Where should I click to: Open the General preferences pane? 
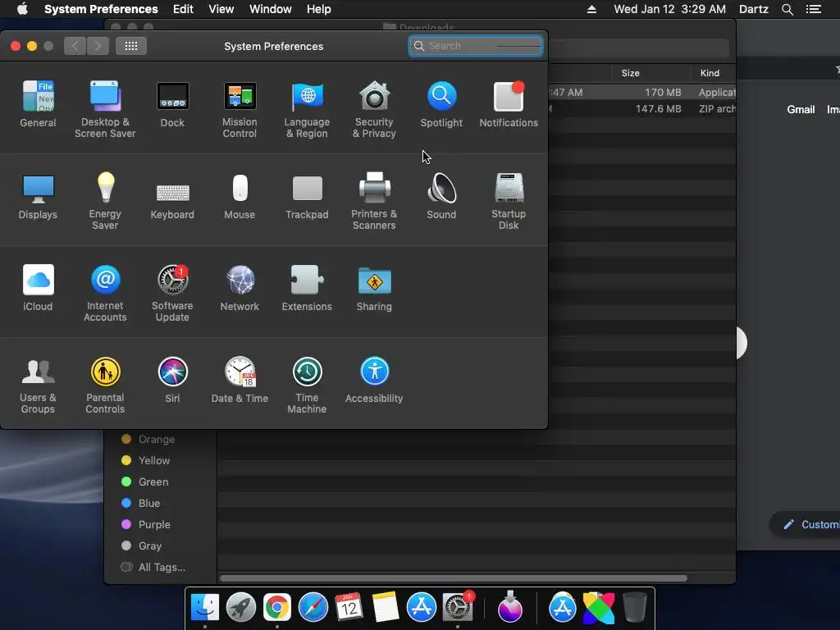38,104
